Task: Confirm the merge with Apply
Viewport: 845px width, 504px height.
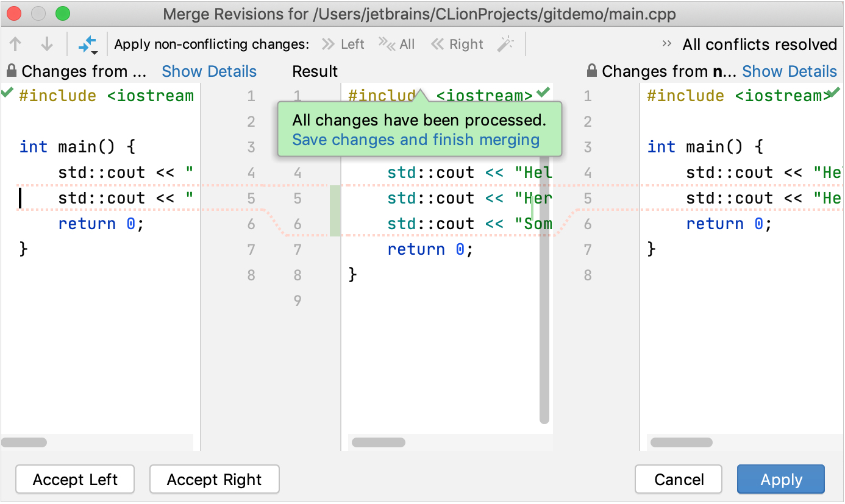Action: click(780, 479)
